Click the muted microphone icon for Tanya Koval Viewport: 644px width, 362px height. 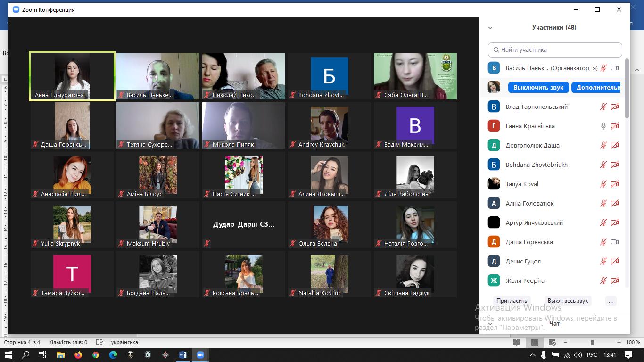click(603, 184)
